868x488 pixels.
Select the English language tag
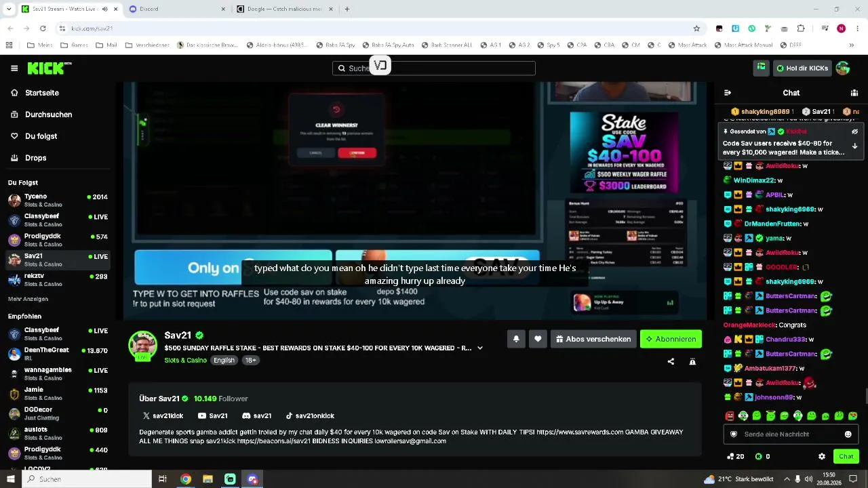(224, 360)
